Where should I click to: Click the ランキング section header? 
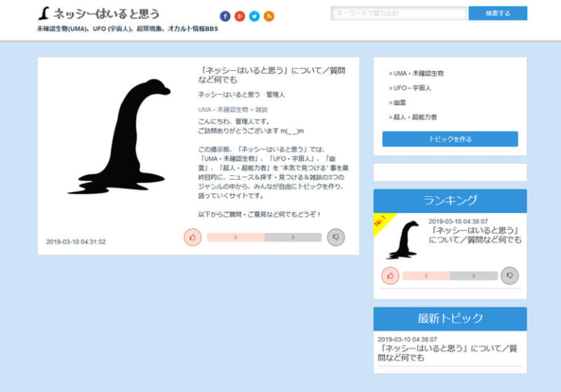[x=450, y=201]
